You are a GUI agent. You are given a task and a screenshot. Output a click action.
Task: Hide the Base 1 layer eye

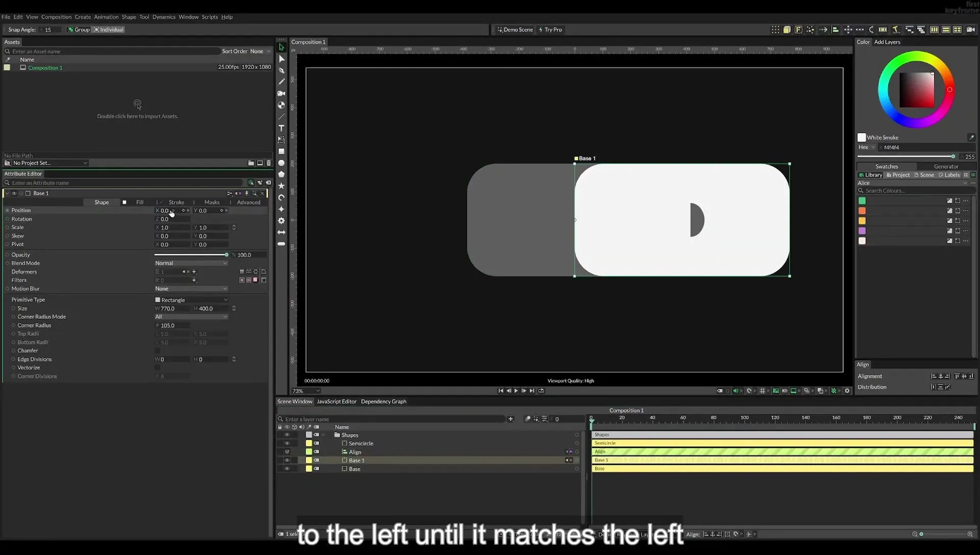click(x=287, y=460)
